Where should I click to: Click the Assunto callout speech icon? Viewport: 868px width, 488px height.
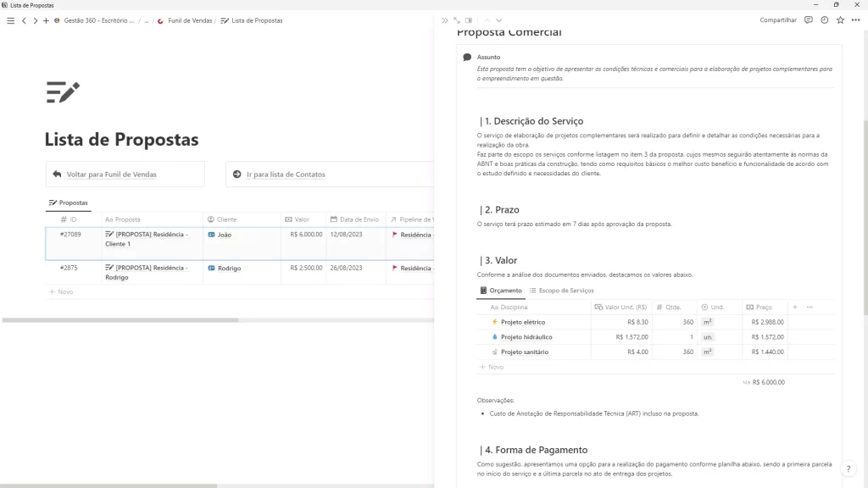467,57
